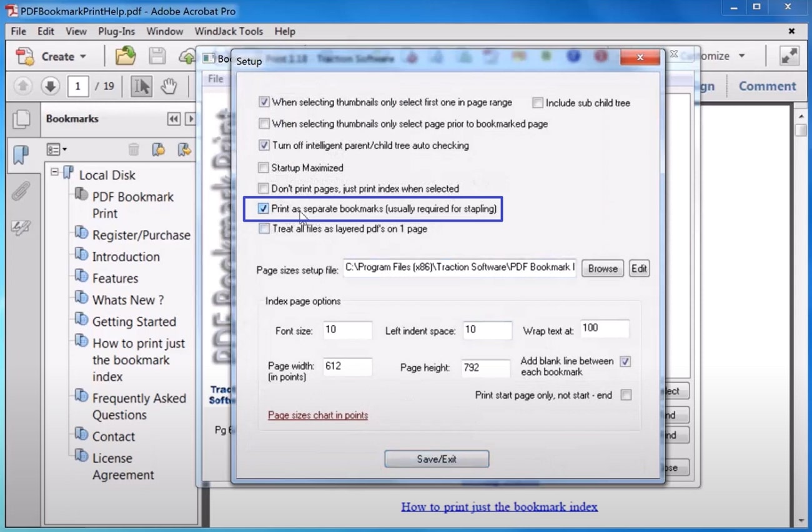The height and width of the screenshot is (532, 812).
Task: Follow the How to print just the bookmark index link
Action: pos(499,506)
